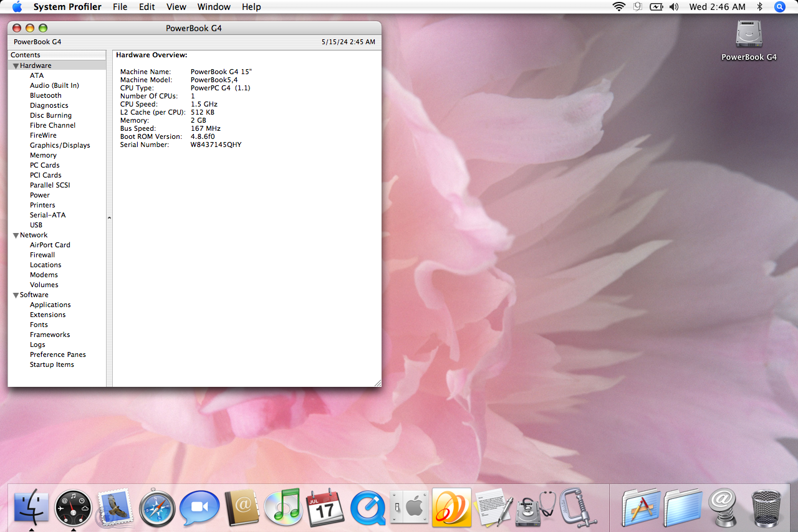Click the Bluetooth menu bar icon
798x532 pixels.
(x=759, y=7)
